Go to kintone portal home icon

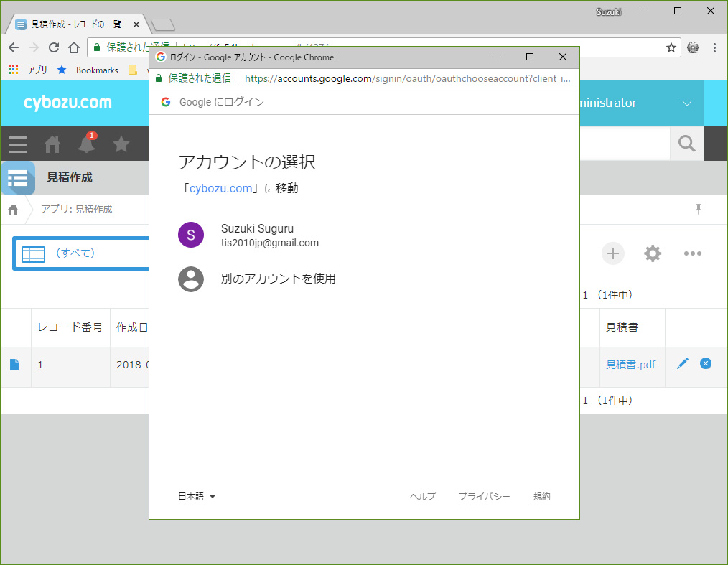(x=52, y=144)
